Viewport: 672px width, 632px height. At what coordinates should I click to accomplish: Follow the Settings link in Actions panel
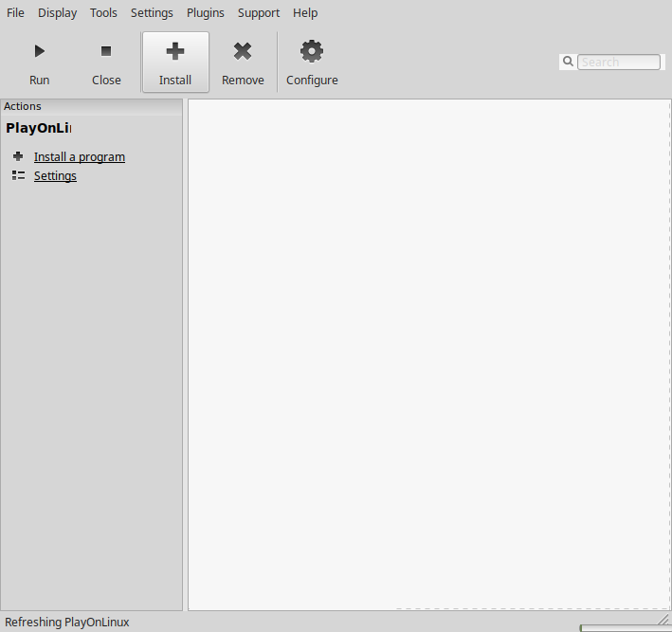coord(55,175)
